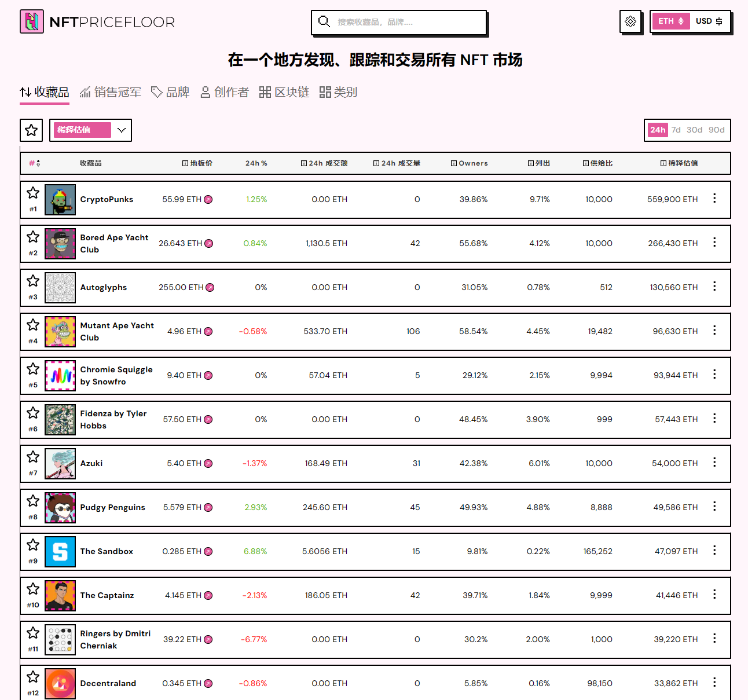Screen dimensions: 748x700
Task: Open Fidenza row three-dot menu
Action: click(714, 418)
